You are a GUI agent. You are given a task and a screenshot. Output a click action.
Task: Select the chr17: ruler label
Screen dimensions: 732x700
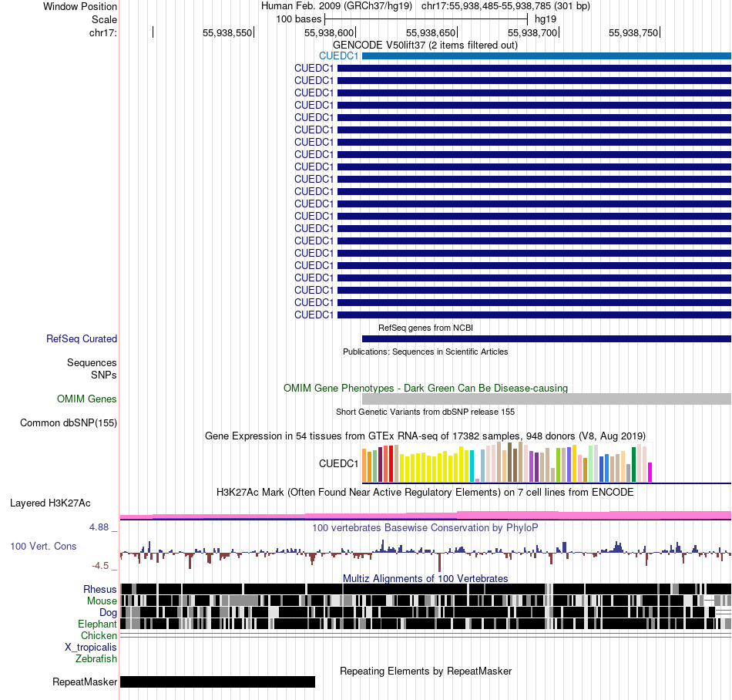(102, 32)
